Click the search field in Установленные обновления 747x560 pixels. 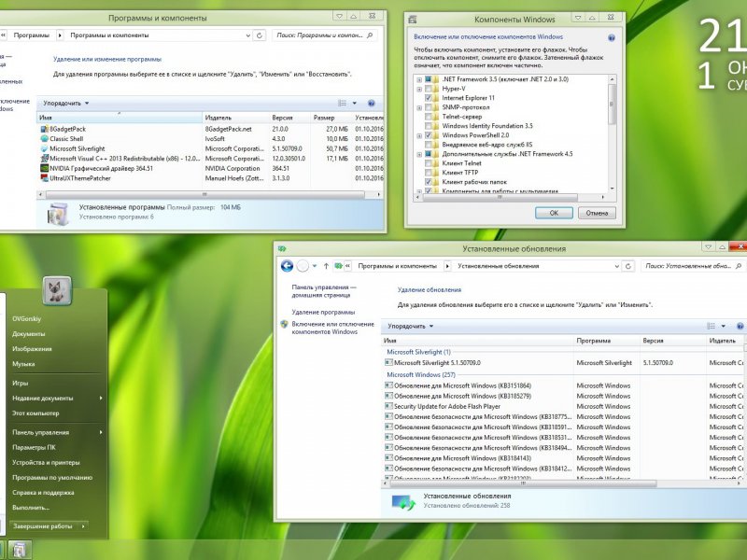tap(688, 266)
